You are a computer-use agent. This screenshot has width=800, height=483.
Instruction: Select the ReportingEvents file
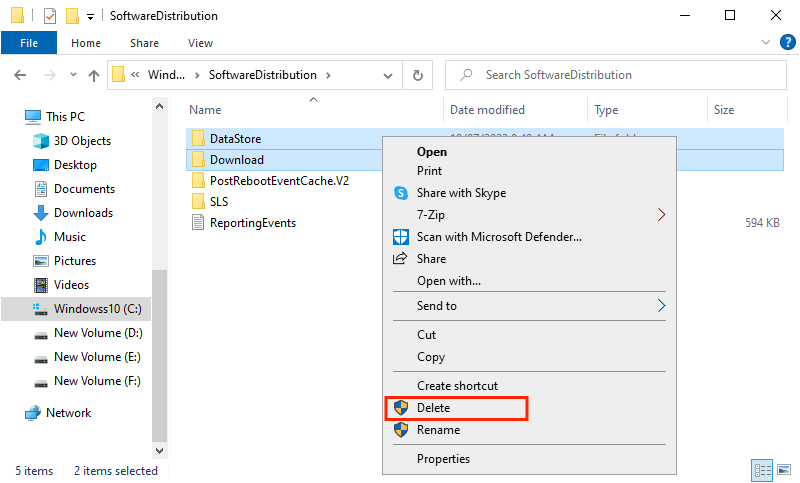point(253,223)
